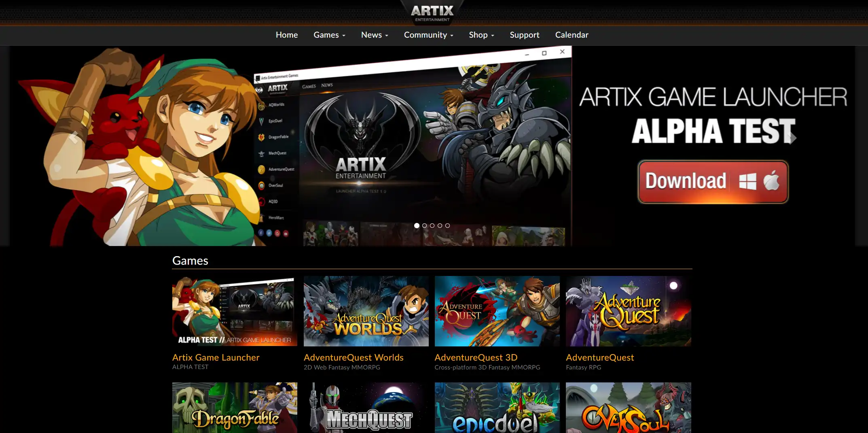Viewport: 868px width, 433px height.
Task: Expand the Games dropdown menu
Action: [329, 35]
